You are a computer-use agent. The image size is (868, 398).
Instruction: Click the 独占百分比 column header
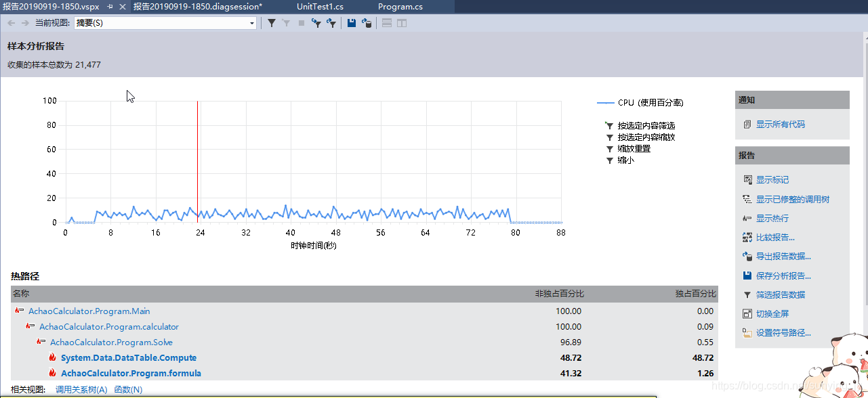[695, 294]
